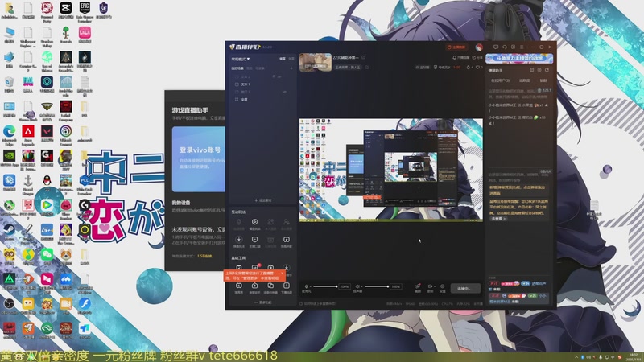Dismiss the orange notification popup
The width and height of the screenshot is (644, 362).
point(283,273)
